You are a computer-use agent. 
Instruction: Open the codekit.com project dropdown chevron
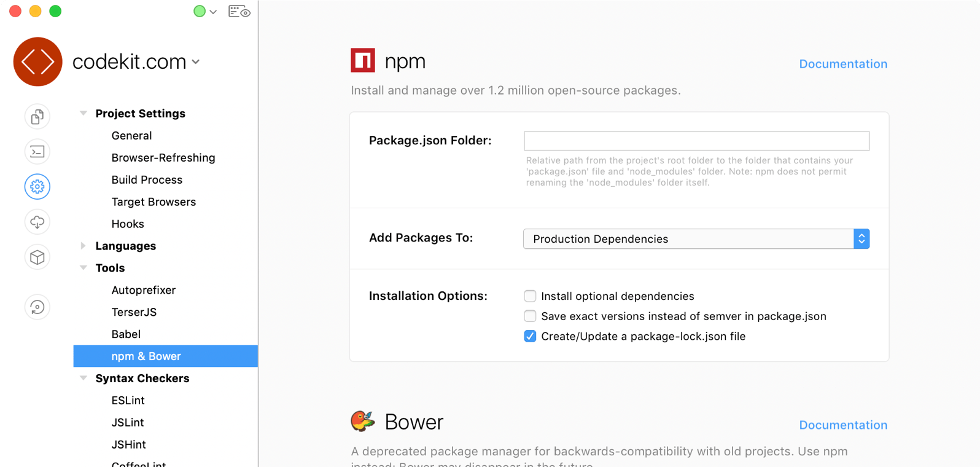(x=196, y=62)
